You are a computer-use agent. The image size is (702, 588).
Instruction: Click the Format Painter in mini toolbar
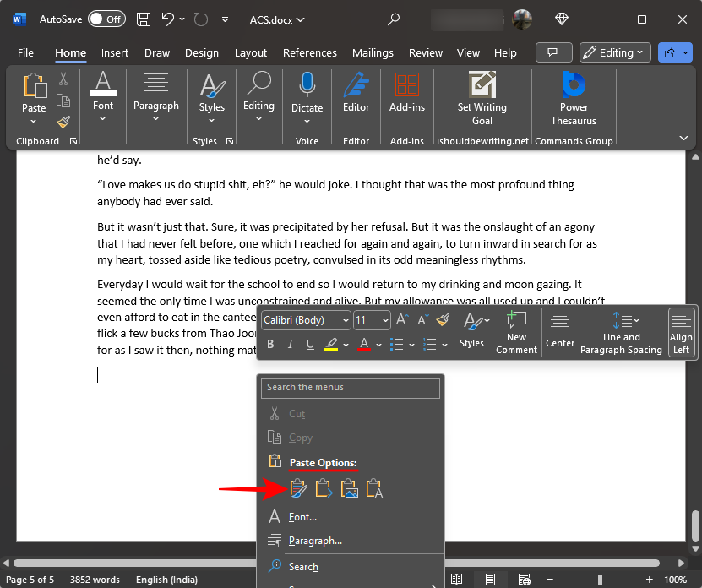click(x=443, y=320)
